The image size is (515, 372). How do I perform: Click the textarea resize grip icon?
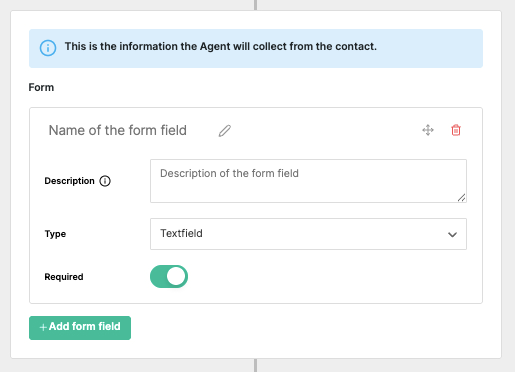(461, 198)
